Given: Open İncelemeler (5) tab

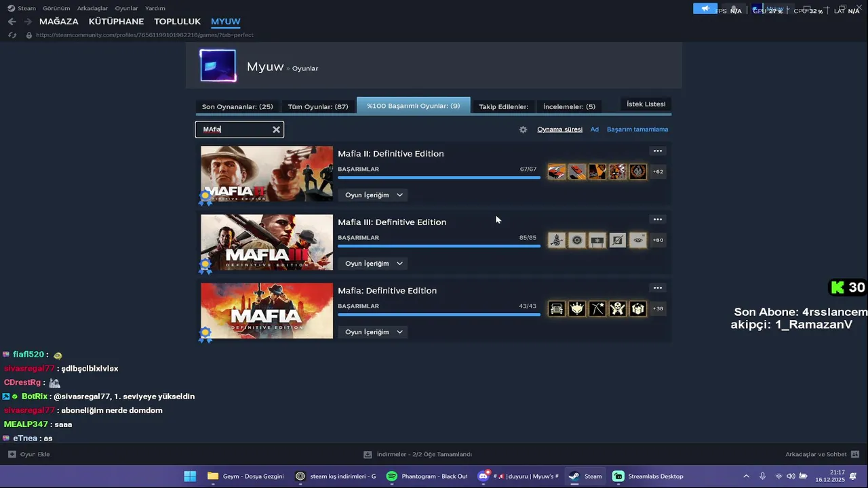Looking at the screenshot, I should coord(569,106).
